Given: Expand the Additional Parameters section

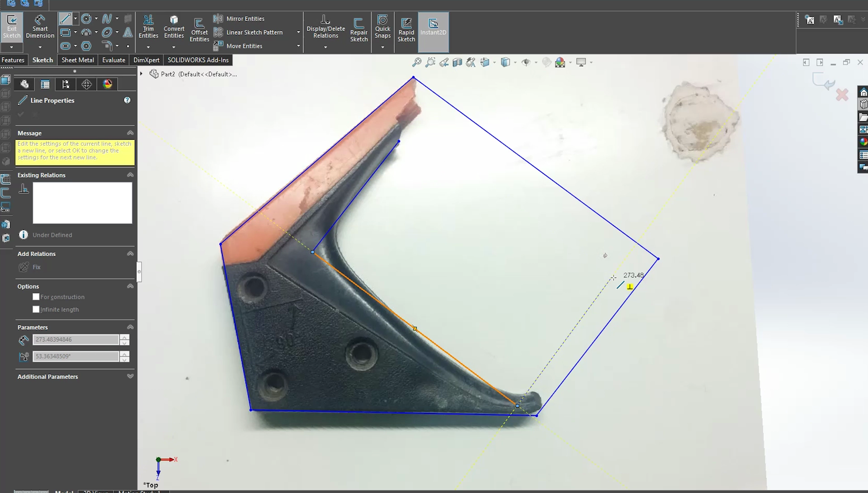Looking at the screenshot, I should (x=130, y=376).
